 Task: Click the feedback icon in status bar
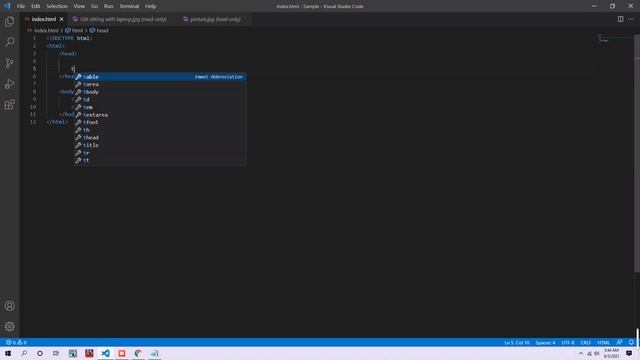[619, 342]
